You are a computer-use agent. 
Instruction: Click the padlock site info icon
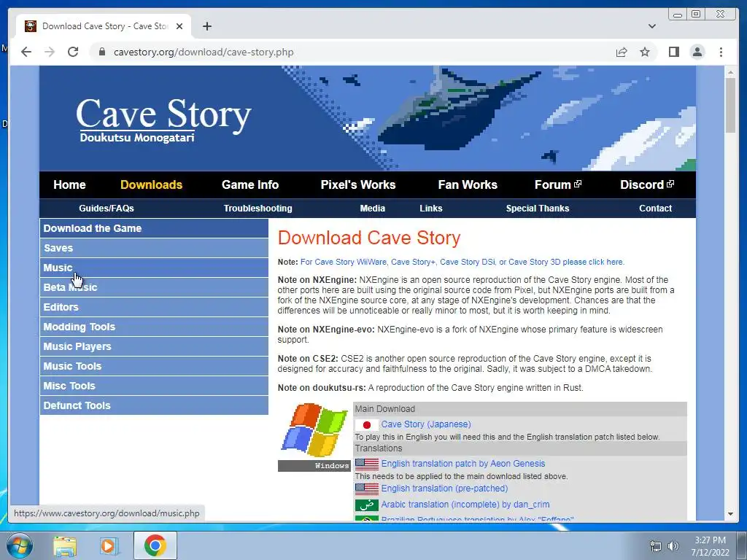pos(102,52)
